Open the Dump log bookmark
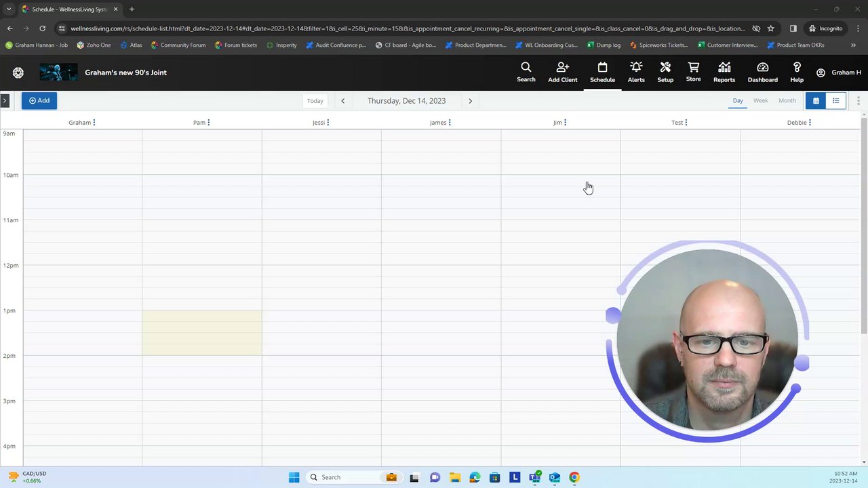The image size is (868, 488). [x=604, y=45]
